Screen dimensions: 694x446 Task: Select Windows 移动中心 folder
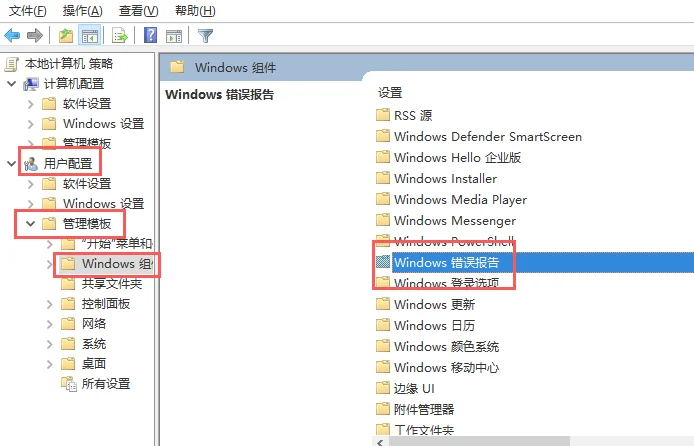[447, 368]
